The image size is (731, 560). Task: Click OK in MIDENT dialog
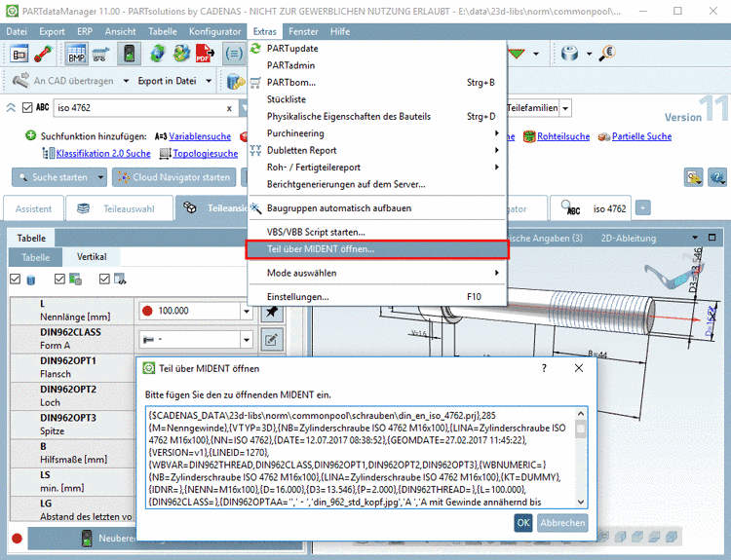523,523
